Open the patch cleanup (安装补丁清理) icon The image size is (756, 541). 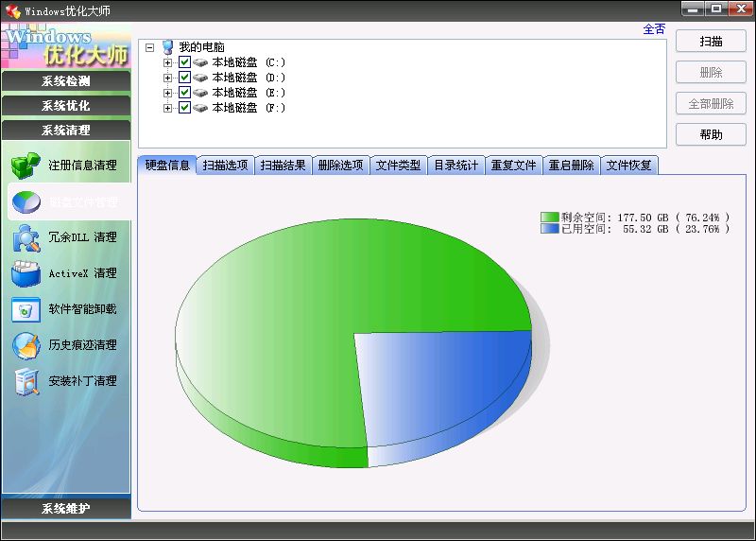pyautogui.click(x=26, y=381)
